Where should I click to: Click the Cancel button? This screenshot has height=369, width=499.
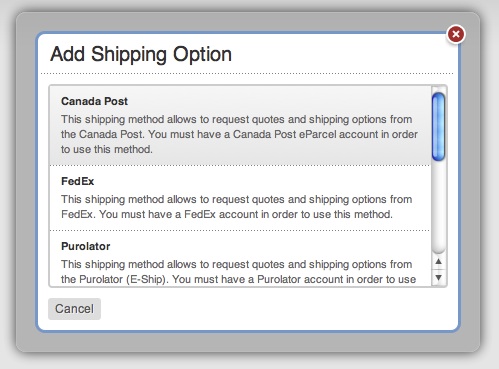click(74, 309)
